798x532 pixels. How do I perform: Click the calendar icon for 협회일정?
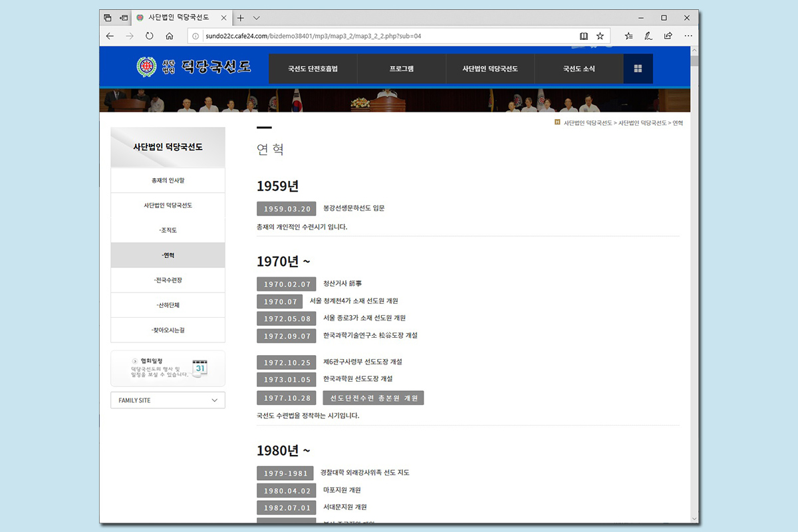click(x=200, y=368)
